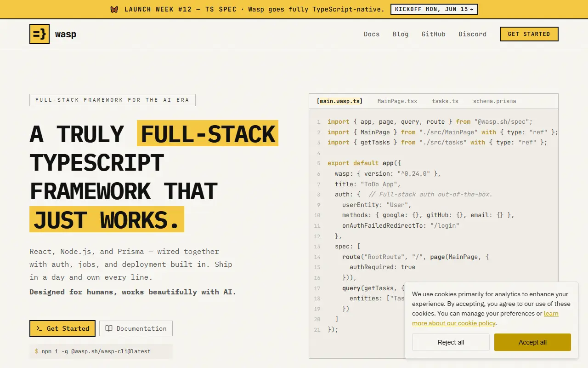Click the 'Designed for humans' bold sentence
This screenshot has width=588, height=368.
(x=133, y=292)
